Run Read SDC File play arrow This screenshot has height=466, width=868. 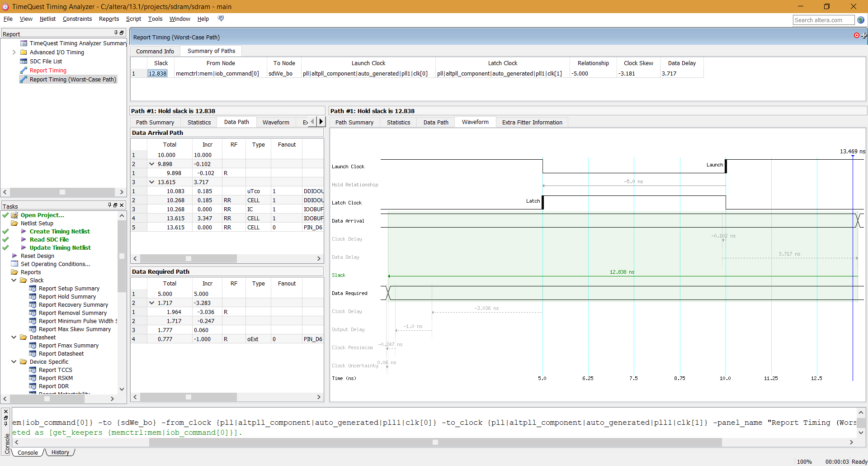point(24,240)
